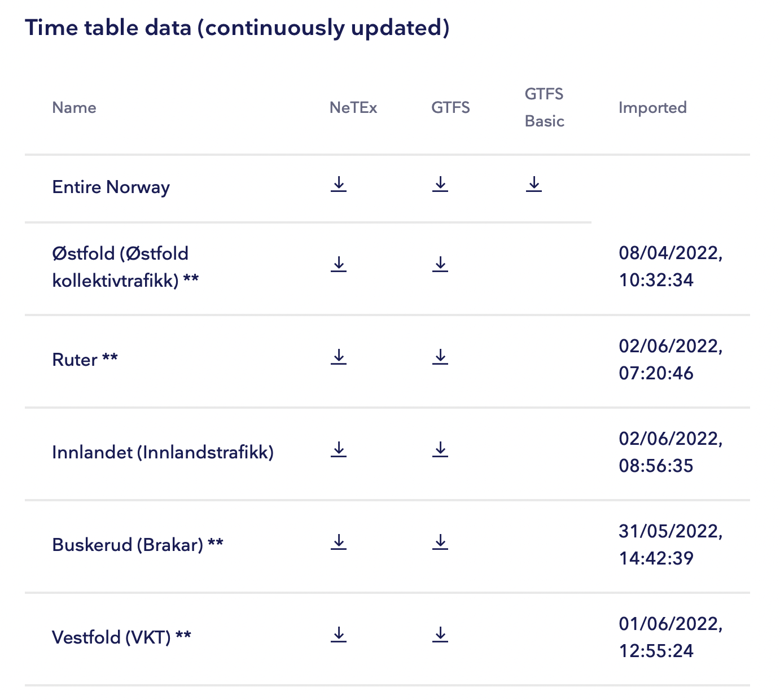This screenshot has width=780, height=700.
Task: Download NeTEx data for Østfold kollektivtrafikk
Action: pos(339,264)
